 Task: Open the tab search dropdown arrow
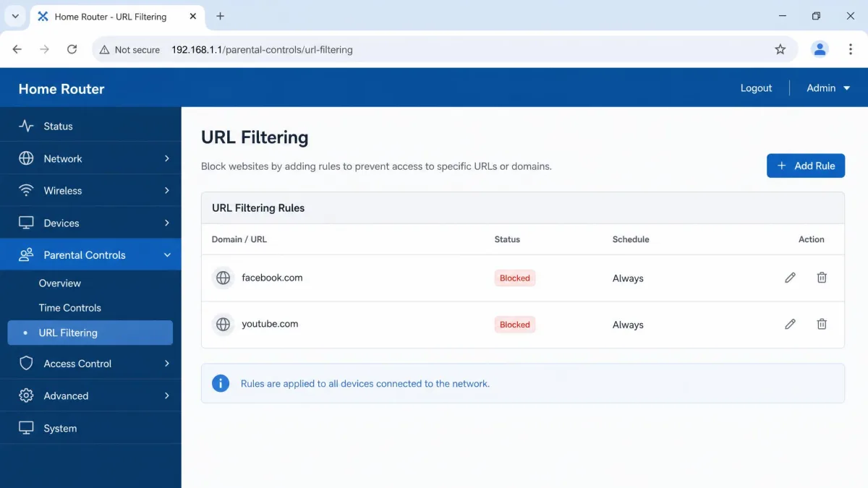15,16
